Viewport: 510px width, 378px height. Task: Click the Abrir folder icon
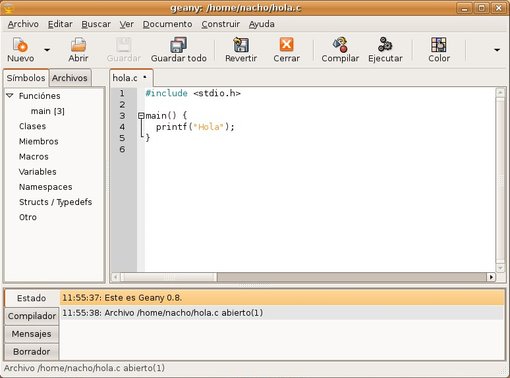point(78,45)
